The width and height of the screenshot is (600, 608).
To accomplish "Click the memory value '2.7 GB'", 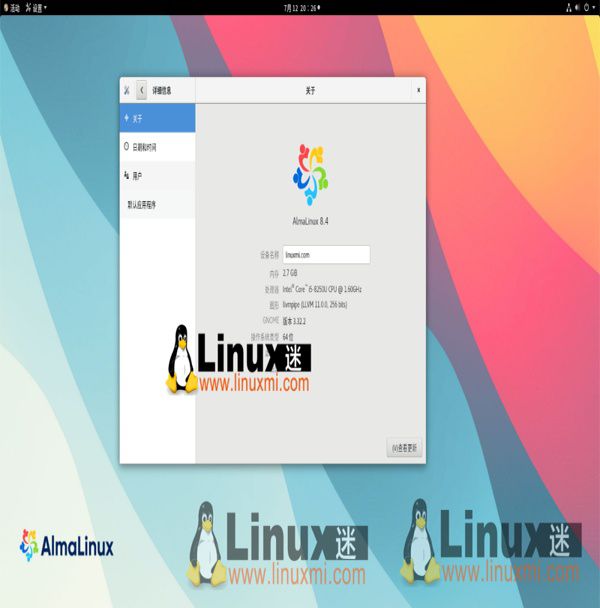I will [x=290, y=273].
